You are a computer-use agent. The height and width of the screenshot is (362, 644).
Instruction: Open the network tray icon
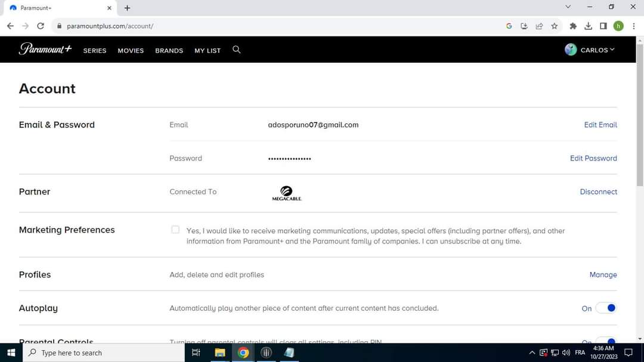(555, 352)
